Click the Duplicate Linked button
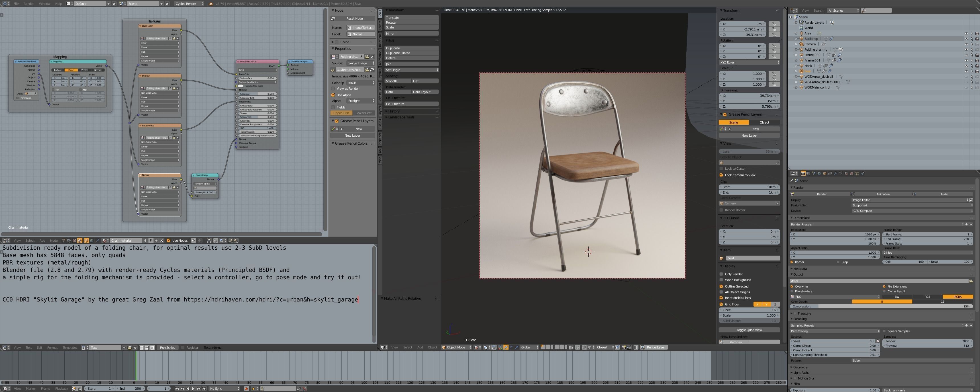 (x=411, y=53)
